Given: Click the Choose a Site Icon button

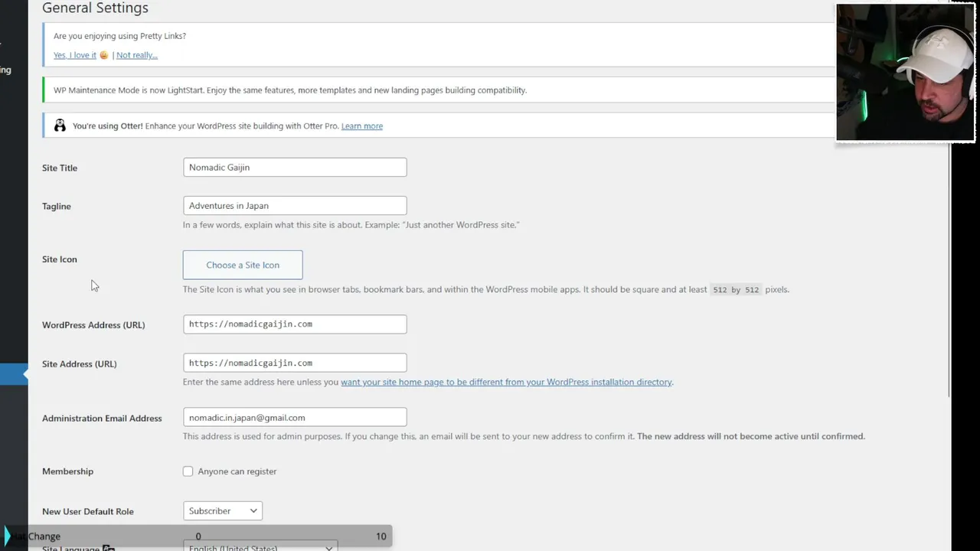Looking at the screenshot, I should pos(243,265).
